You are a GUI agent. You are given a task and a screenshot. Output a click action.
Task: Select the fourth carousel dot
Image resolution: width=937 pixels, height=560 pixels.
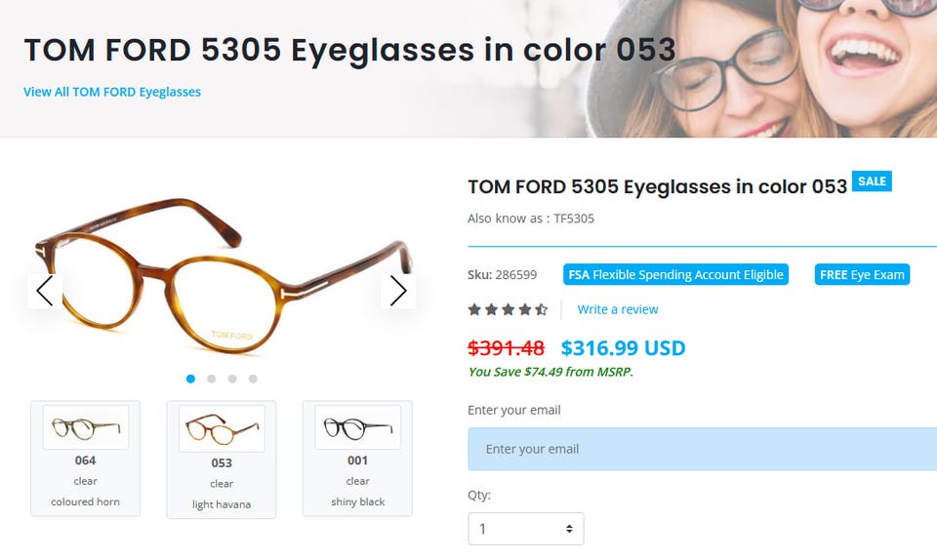point(253,379)
